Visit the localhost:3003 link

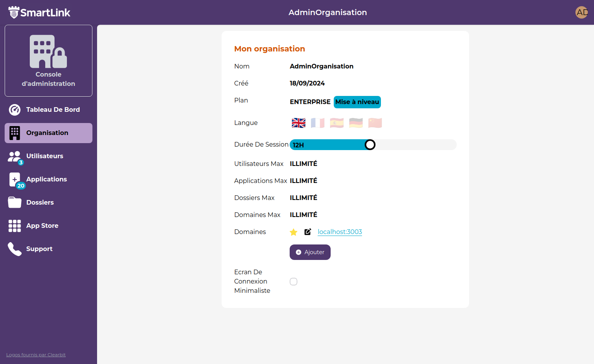[x=340, y=232]
